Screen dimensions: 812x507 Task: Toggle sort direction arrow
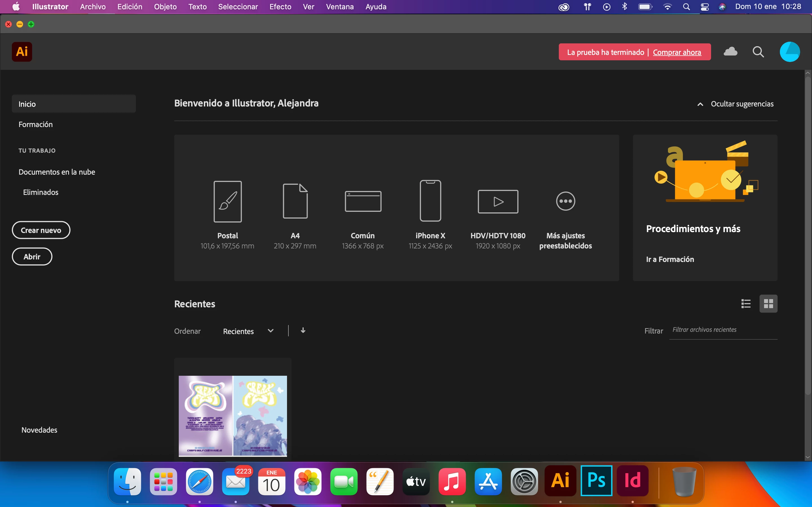point(303,331)
